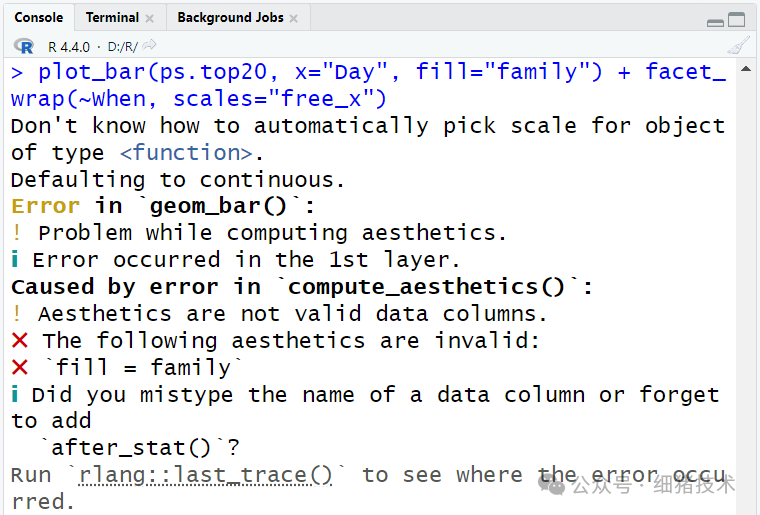The width and height of the screenshot is (760, 515).
Task: Open the Terminal tab
Action: click(x=112, y=17)
